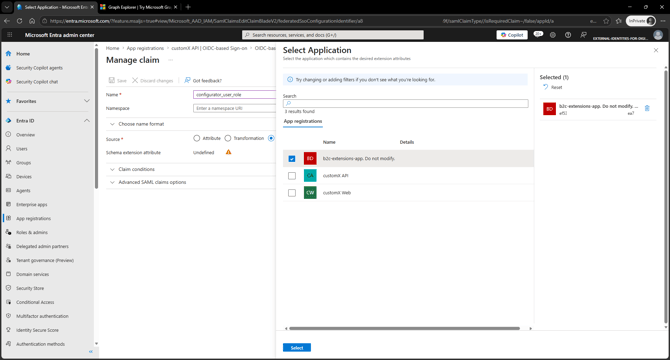Remove selected b2c-extensions-app with trash icon

tap(647, 108)
